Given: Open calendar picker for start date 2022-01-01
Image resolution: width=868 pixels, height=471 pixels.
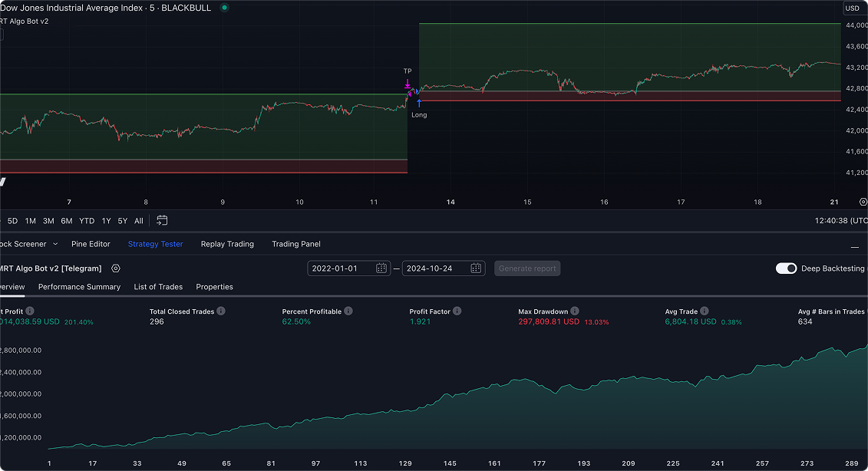Looking at the screenshot, I should click(x=381, y=268).
